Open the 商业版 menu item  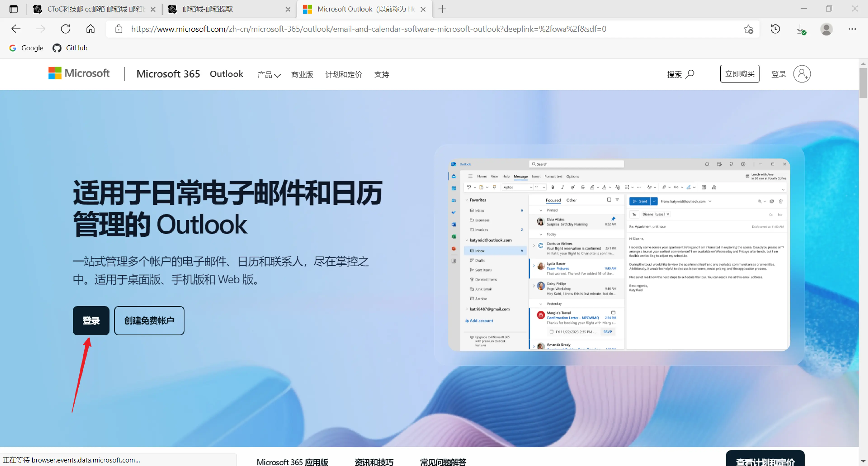(x=302, y=74)
